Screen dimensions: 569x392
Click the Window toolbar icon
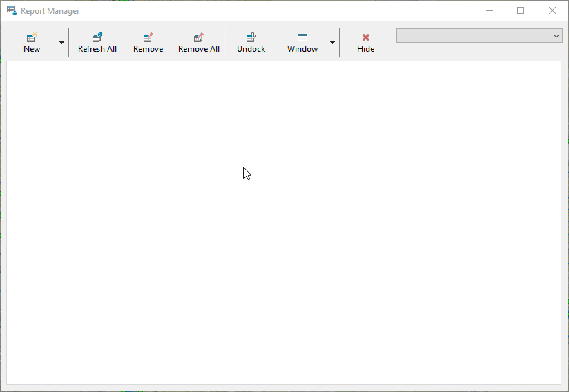[302, 37]
